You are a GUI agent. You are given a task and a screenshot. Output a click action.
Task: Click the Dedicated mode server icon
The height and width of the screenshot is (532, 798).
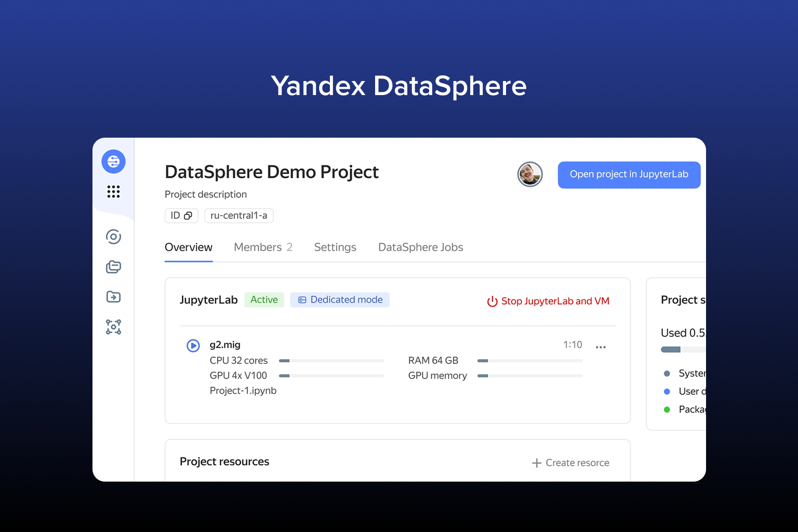point(302,300)
